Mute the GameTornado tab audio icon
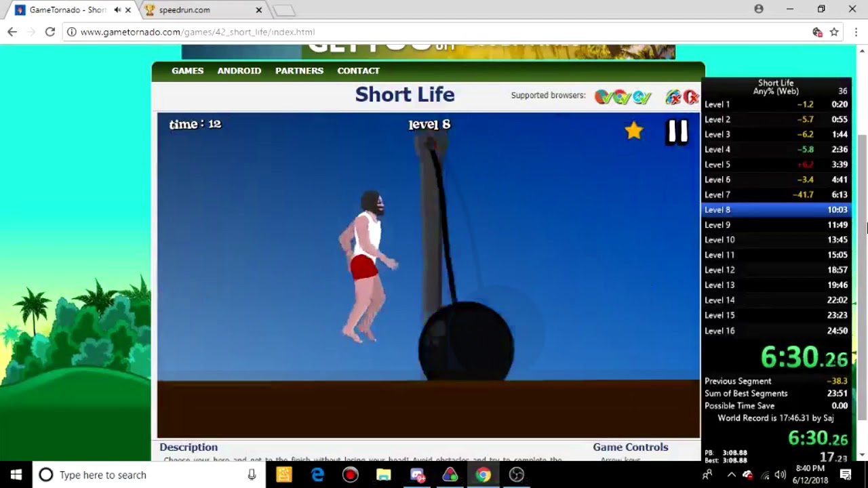The image size is (868, 488). [x=117, y=10]
